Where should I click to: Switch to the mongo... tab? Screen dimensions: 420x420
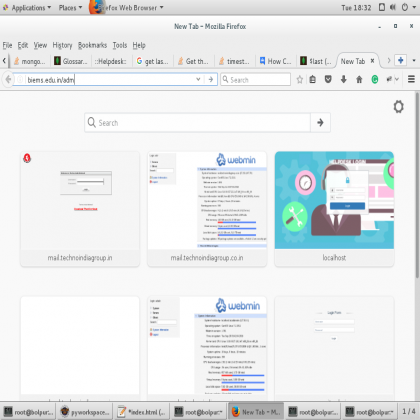pos(29,61)
